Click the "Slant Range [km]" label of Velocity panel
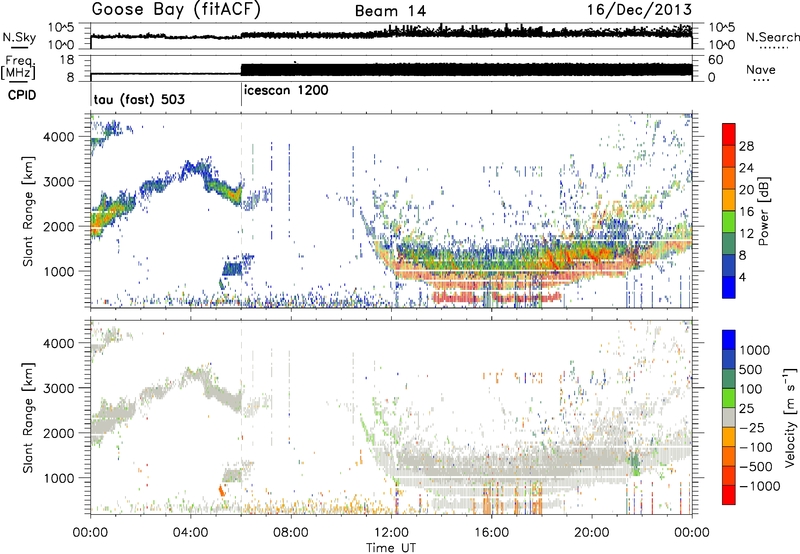800x554 pixels. (x=28, y=418)
